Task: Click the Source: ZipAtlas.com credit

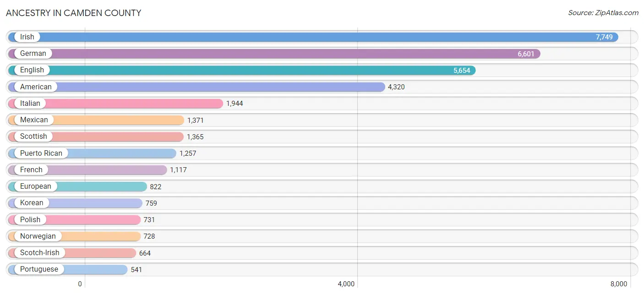Action: tap(603, 13)
